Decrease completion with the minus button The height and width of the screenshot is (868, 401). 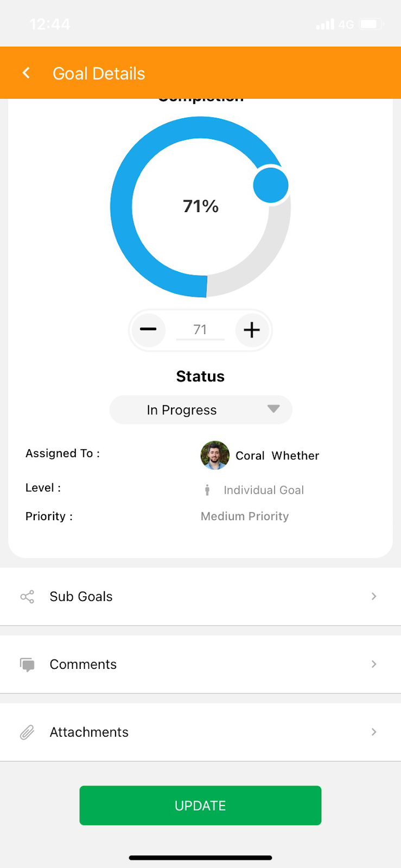click(x=148, y=329)
